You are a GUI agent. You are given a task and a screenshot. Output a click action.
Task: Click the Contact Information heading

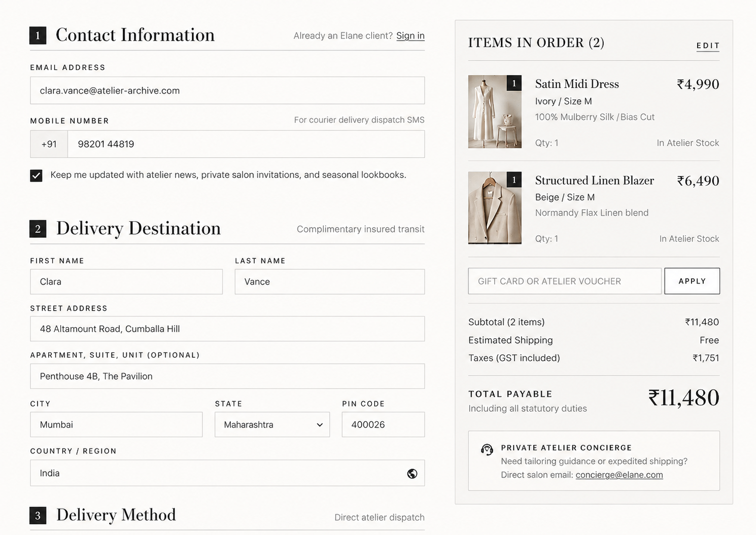135,35
